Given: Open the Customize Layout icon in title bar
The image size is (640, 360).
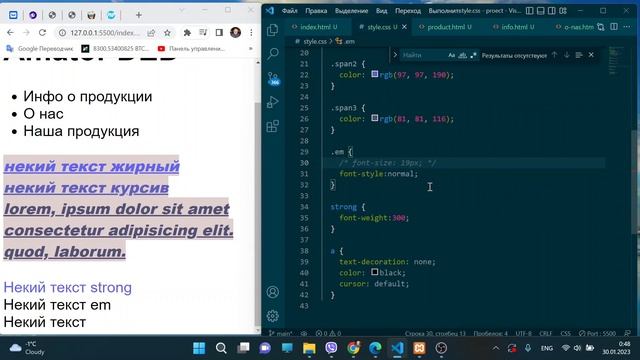Looking at the screenshot, I should point(563,11).
